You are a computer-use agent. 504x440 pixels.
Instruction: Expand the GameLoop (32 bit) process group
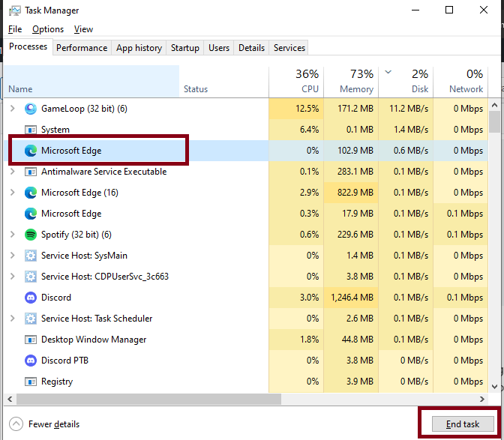point(12,109)
